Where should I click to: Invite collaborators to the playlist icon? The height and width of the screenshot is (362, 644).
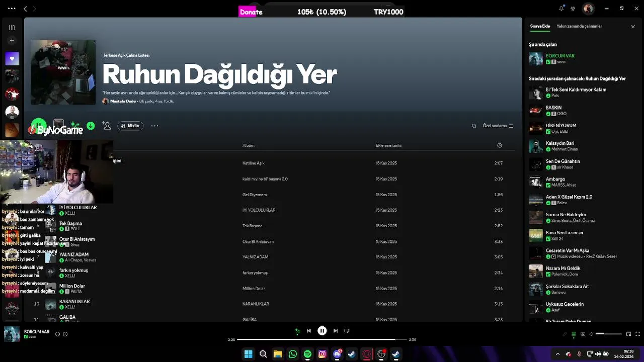(x=106, y=126)
